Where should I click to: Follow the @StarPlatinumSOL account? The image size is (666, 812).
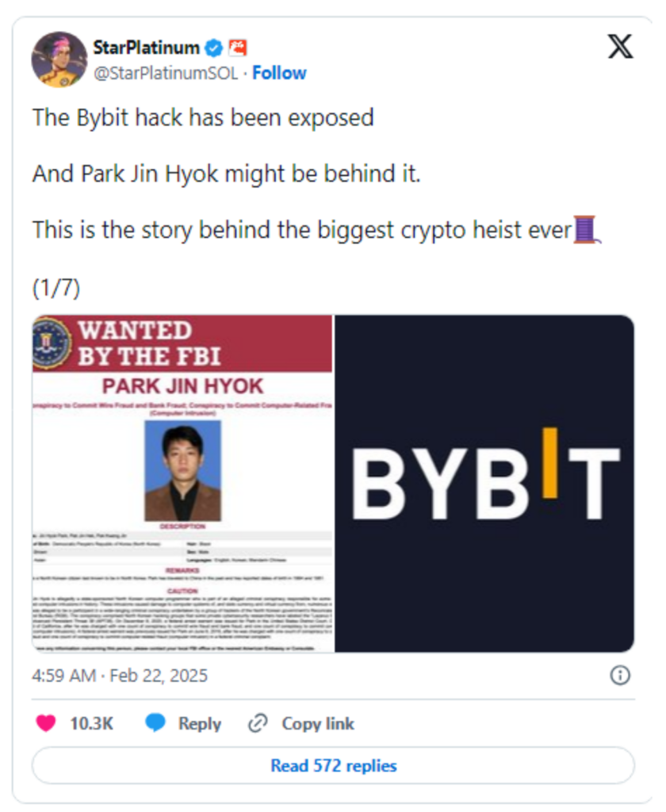pyautogui.click(x=279, y=73)
